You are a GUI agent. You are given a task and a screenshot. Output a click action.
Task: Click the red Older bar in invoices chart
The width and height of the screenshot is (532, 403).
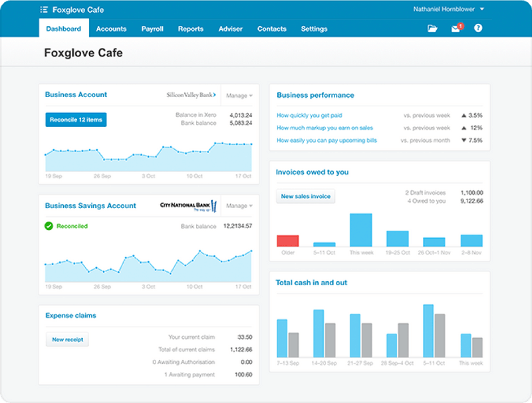[288, 239]
